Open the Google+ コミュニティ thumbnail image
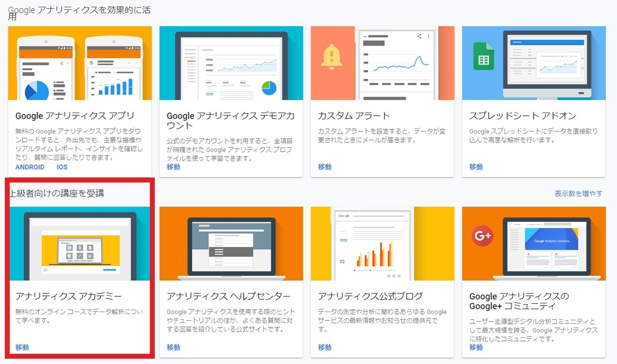This screenshot has width=617, height=364. click(x=534, y=243)
